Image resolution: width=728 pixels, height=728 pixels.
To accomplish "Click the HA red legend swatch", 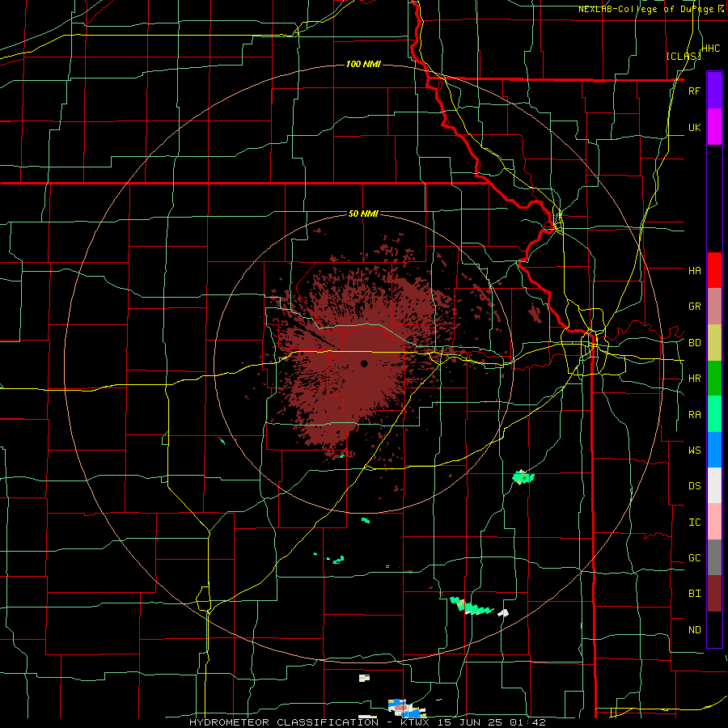I will [714, 270].
